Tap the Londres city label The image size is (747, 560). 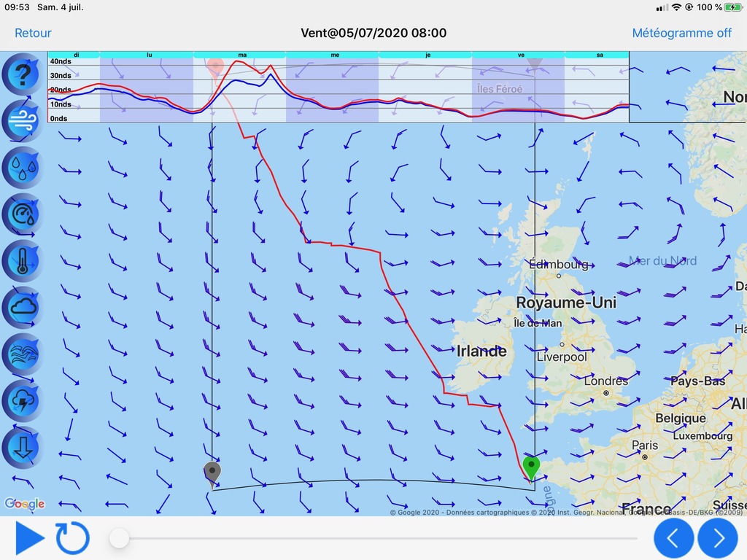[x=606, y=381]
